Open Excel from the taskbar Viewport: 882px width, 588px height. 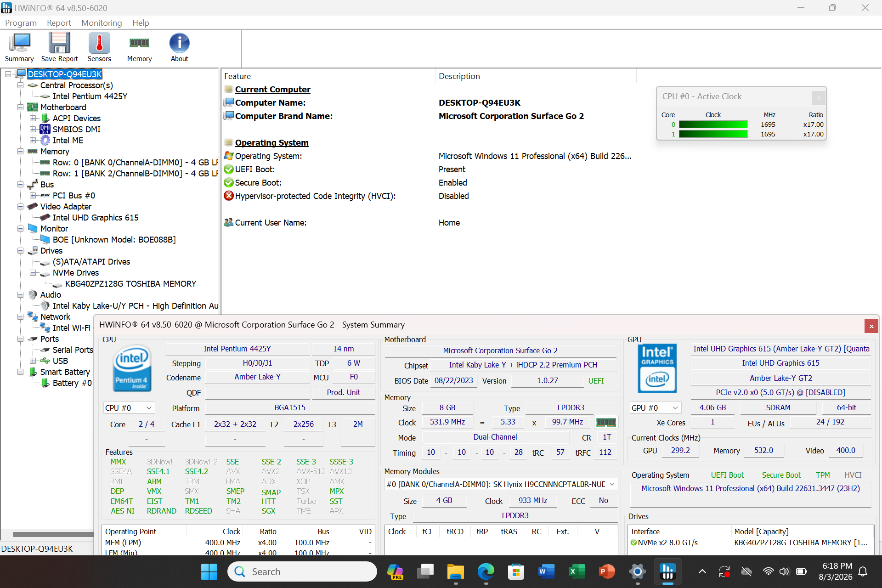tap(577, 571)
